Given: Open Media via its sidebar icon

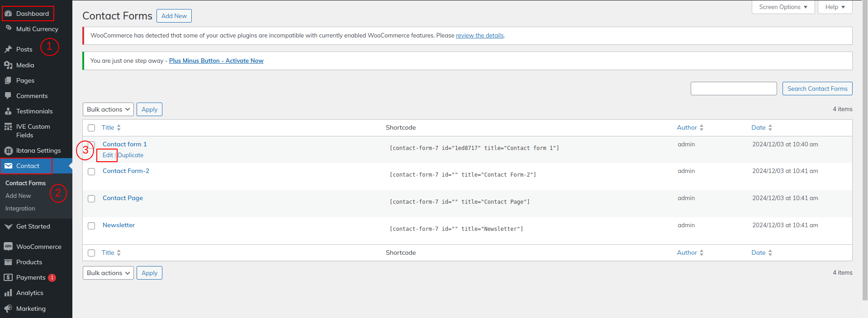Looking at the screenshot, I should tap(8, 65).
